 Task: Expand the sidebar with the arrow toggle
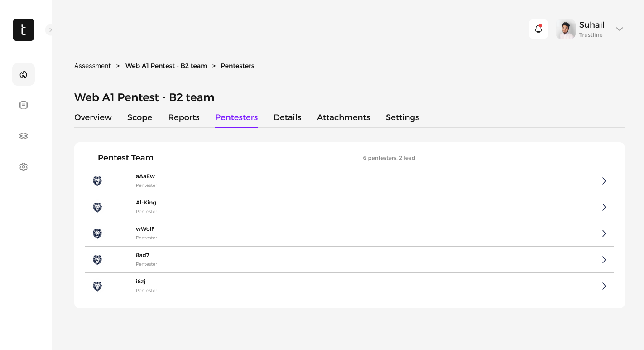pos(50,30)
